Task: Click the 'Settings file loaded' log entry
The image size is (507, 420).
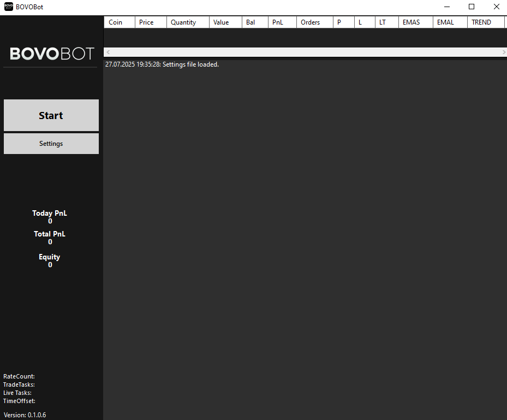Action: [x=162, y=64]
